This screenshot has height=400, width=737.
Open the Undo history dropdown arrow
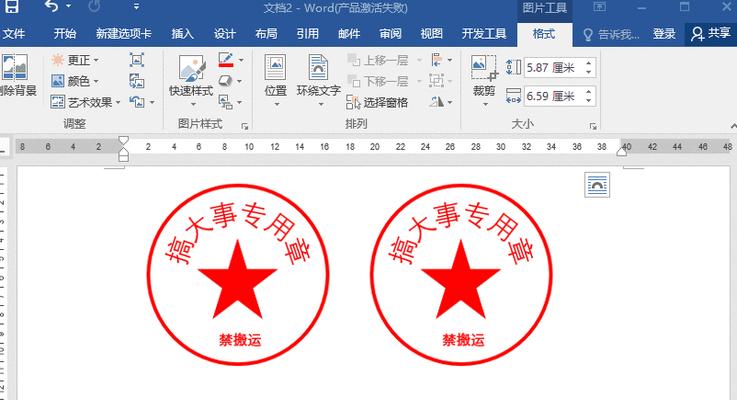pos(69,7)
